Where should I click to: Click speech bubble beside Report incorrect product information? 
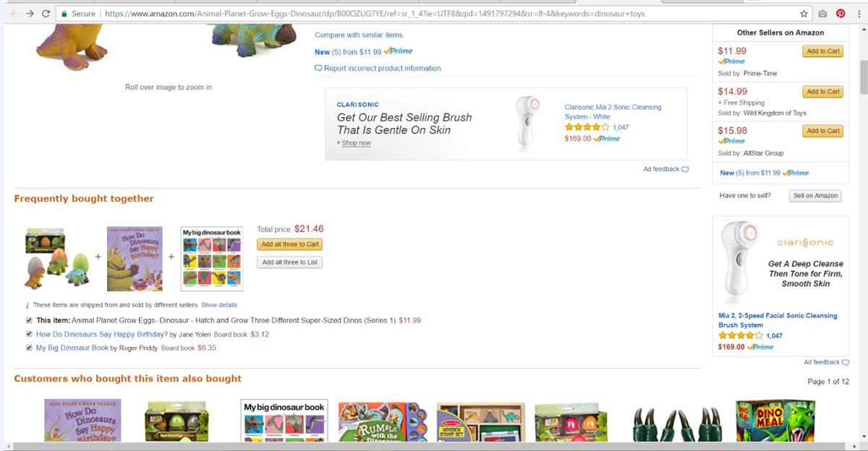(318, 68)
